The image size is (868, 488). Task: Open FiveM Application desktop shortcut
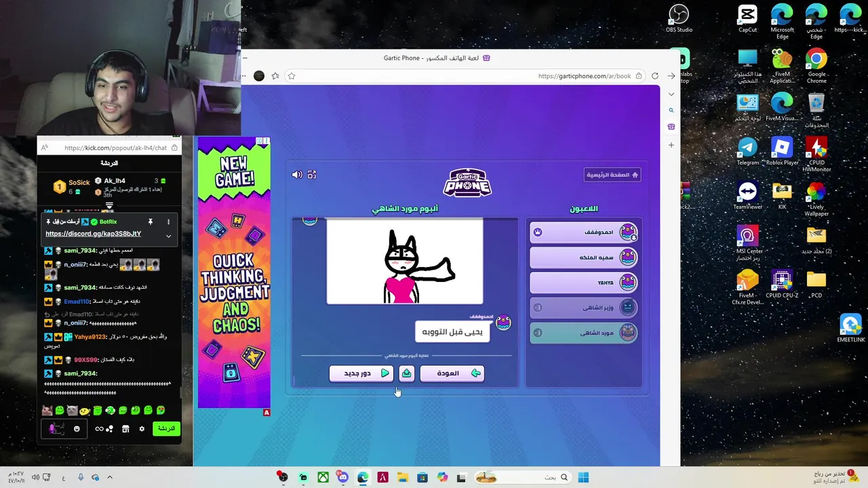point(782,66)
